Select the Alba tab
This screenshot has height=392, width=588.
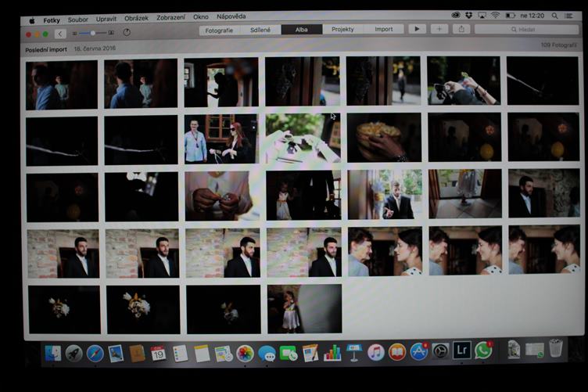click(x=302, y=30)
